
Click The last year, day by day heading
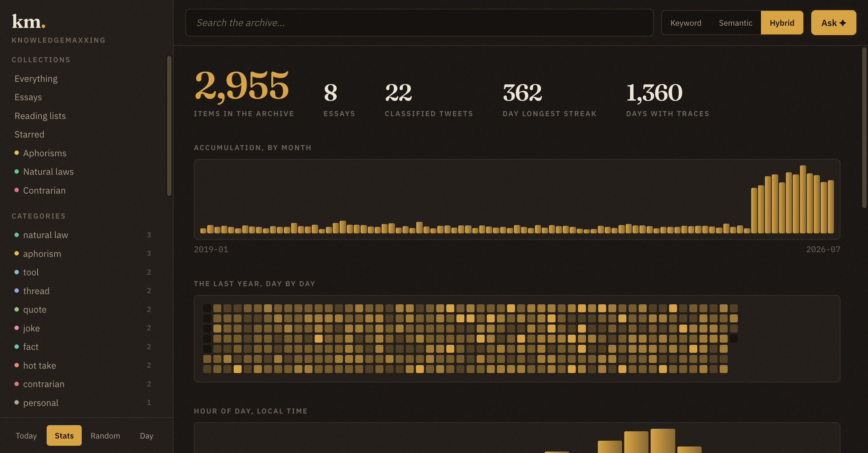click(254, 284)
